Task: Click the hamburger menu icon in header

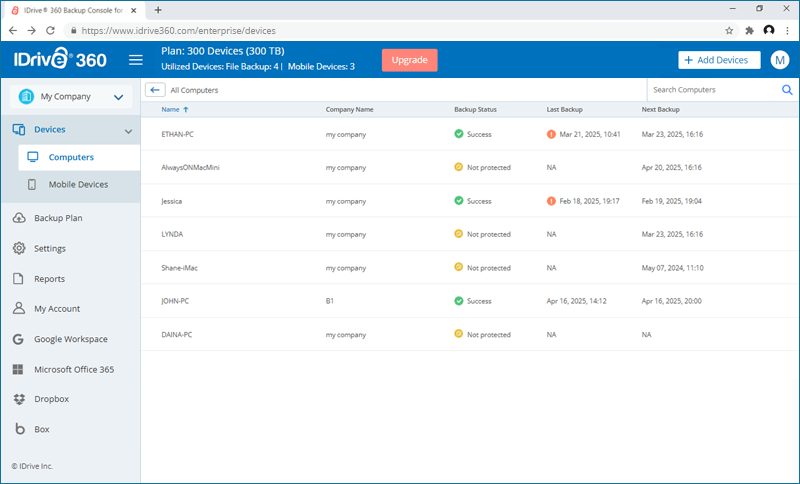Action: click(x=136, y=60)
